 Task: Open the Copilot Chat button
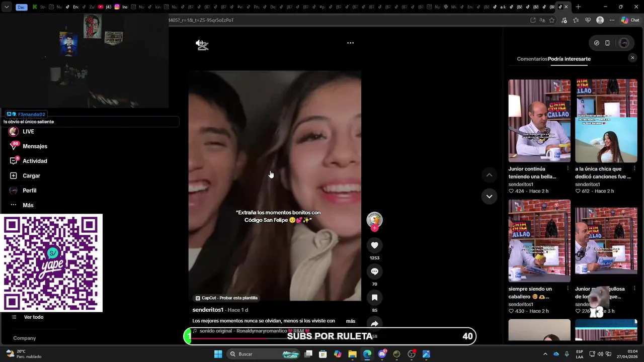[x=631, y=20]
